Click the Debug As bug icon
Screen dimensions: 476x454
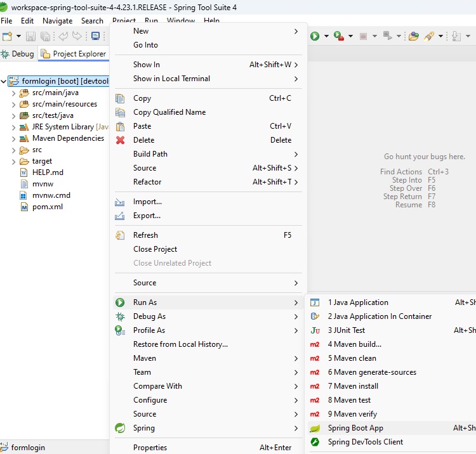[x=120, y=316]
